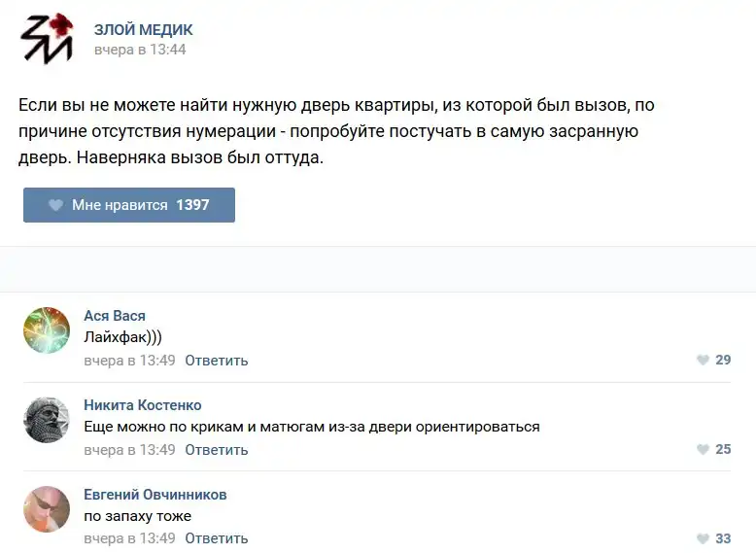Viewport: 756px width, 553px height.
Task: Like Никита Костенко's comment with the heart icon
Action: click(703, 449)
